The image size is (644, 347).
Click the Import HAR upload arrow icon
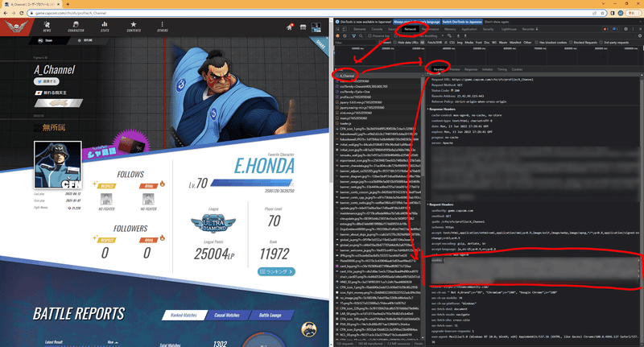pyautogui.click(x=458, y=35)
